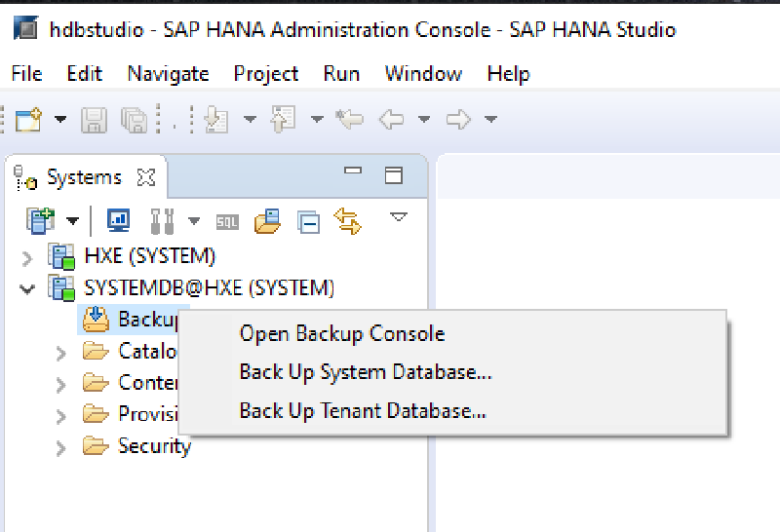
Task: Open the SQL Console icon
Action: click(x=227, y=222)
